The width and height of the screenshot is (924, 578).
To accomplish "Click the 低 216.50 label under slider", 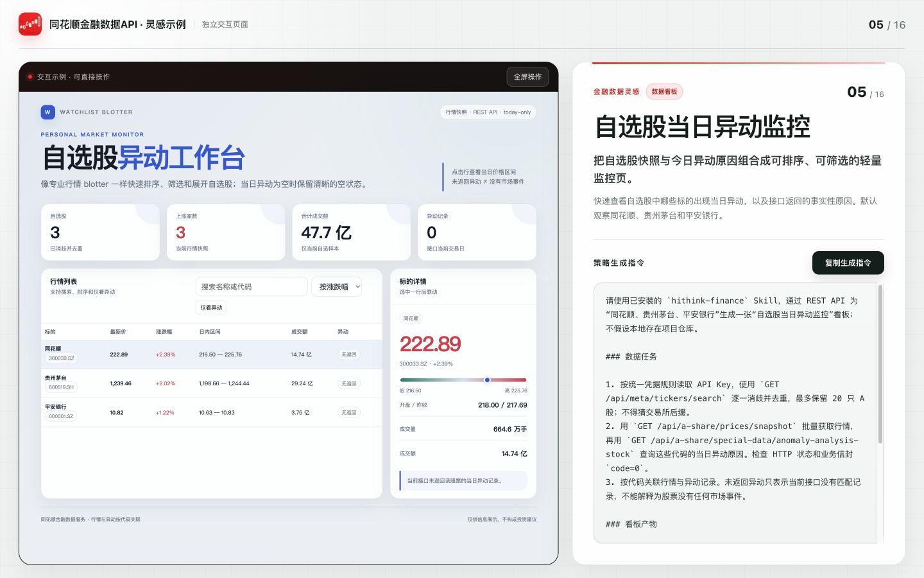I will click(x=411, y=390).
